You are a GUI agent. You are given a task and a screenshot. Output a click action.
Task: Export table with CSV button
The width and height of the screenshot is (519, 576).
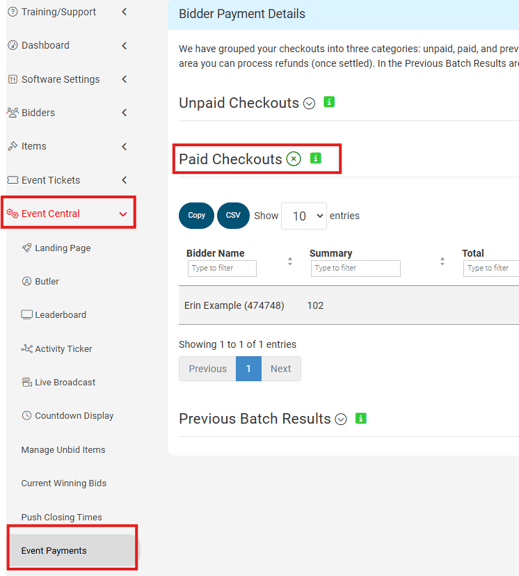(x=233, y=215)
